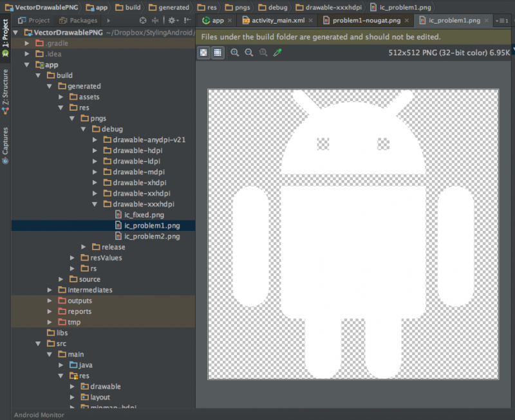Viewport: 515px width, 420px height.
Task: Click the pngs breadcrumb item
Action: click(x=238, y=7)
